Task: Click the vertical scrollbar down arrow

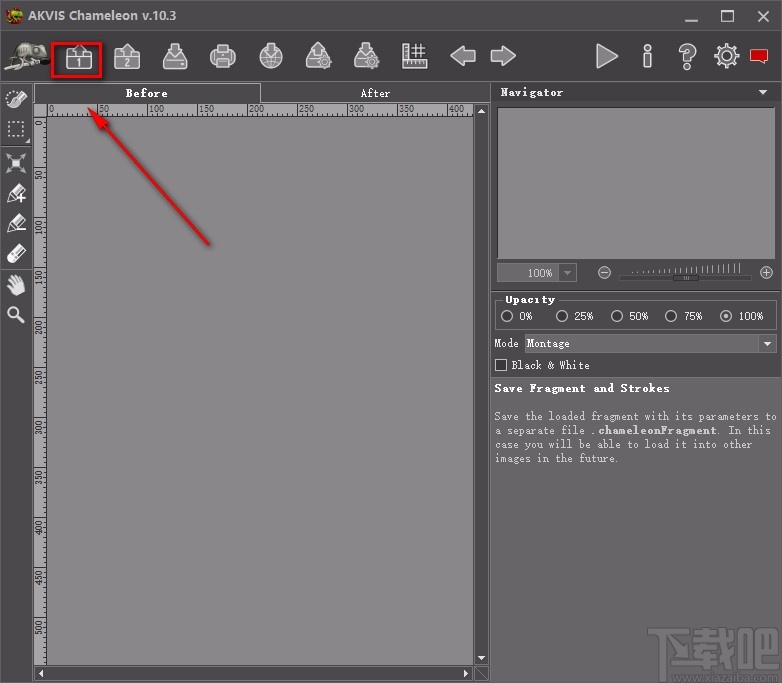Action: pyautogui.click(x=481, y=658)
